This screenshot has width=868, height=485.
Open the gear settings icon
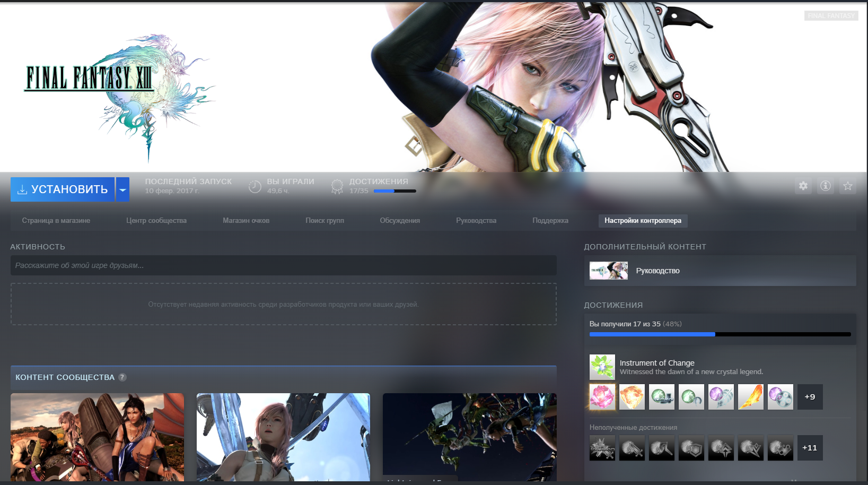pos(803,186)
